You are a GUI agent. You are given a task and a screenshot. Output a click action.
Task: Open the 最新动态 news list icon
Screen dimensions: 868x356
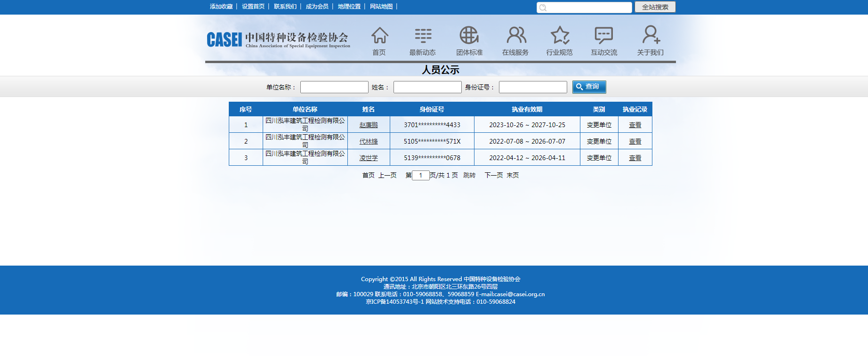click(423, 36)
